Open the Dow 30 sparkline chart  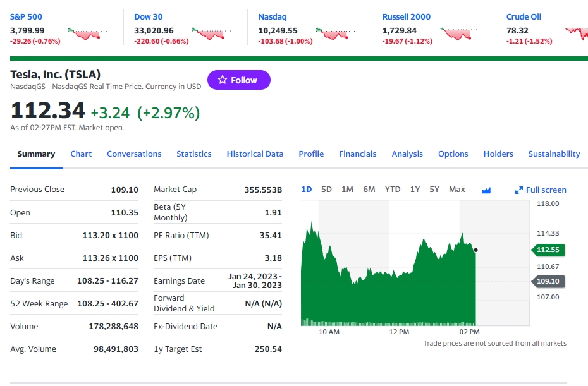click(211, 33)
